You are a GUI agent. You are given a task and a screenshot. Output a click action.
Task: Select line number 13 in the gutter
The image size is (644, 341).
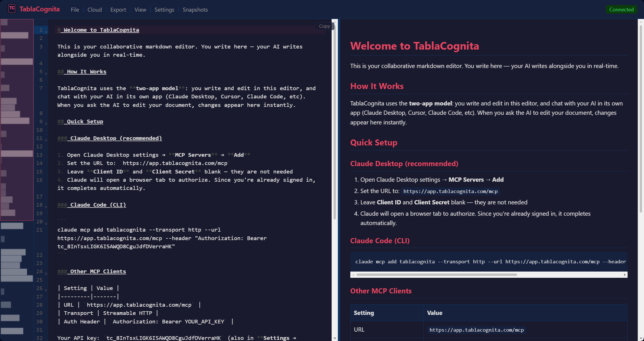pos(40,155)
